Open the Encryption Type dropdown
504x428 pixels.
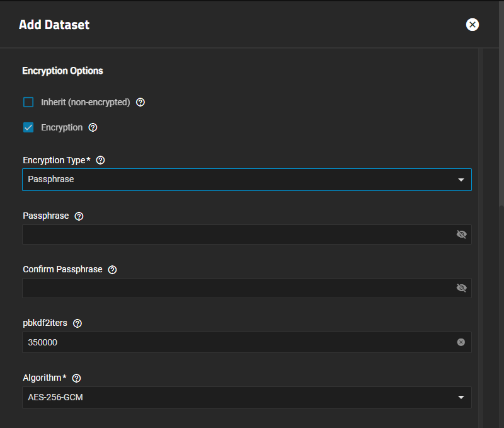click(x=246, y=180)
